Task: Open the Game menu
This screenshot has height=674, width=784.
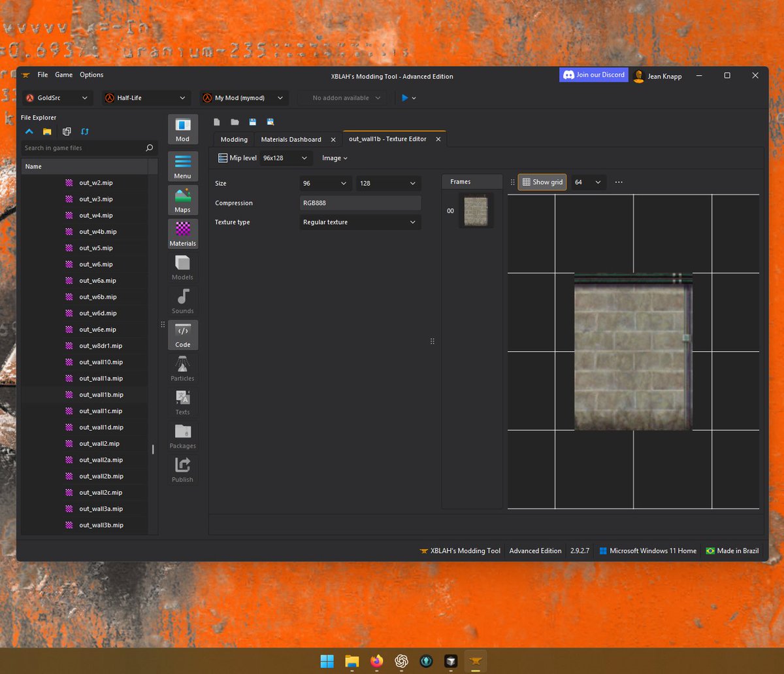Action: coord(64,75)
